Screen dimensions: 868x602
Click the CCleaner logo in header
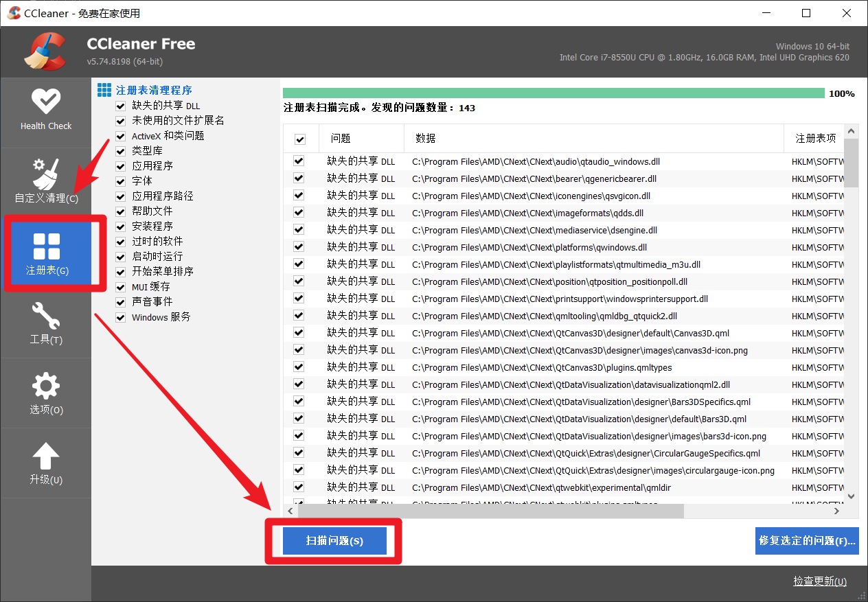pyautogui.click(x=45, y=51)
